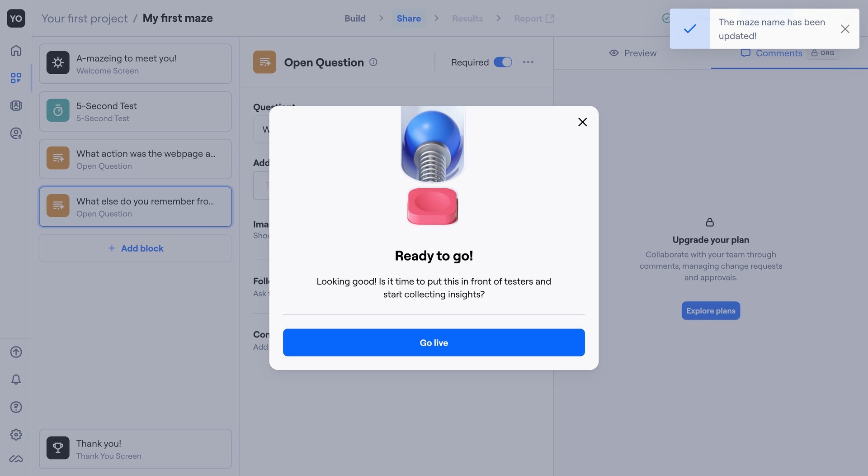Click the Go live button
Image resolution: width=868 pixels, height=476 pixels.
(433, 343)
